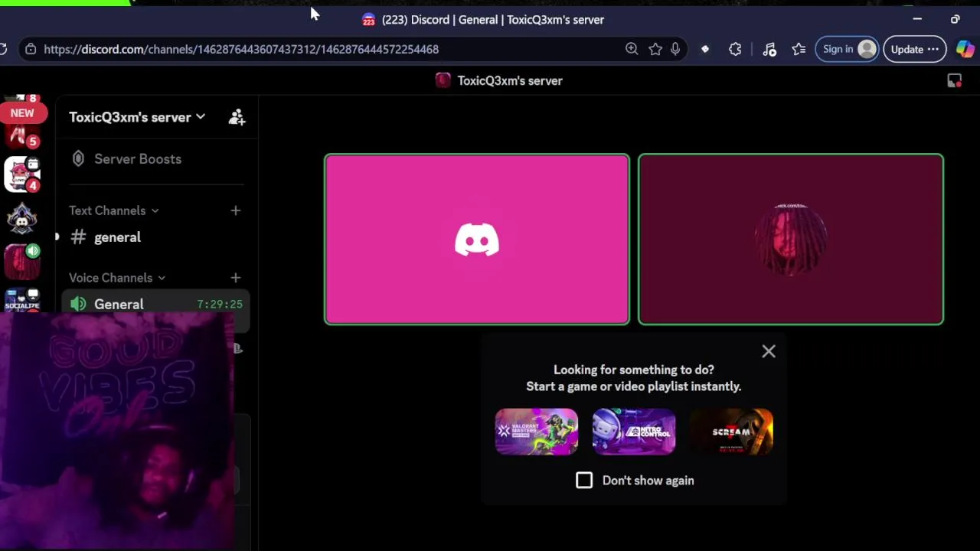
Task: Click the 'Don't show again' label text
Action: click(648, 481)
